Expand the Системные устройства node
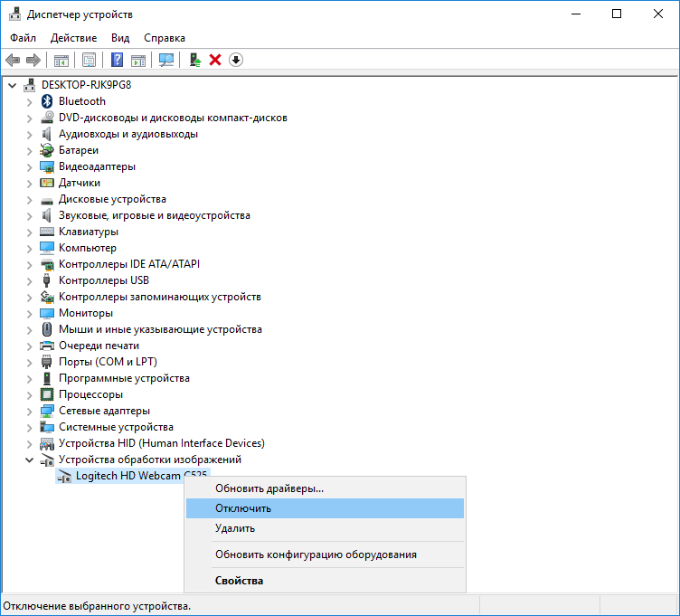 [29, 427]
